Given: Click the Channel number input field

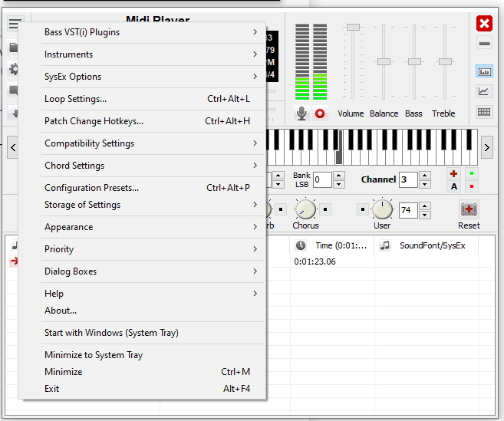Looking at the screenshot, I should click(408, 179).
